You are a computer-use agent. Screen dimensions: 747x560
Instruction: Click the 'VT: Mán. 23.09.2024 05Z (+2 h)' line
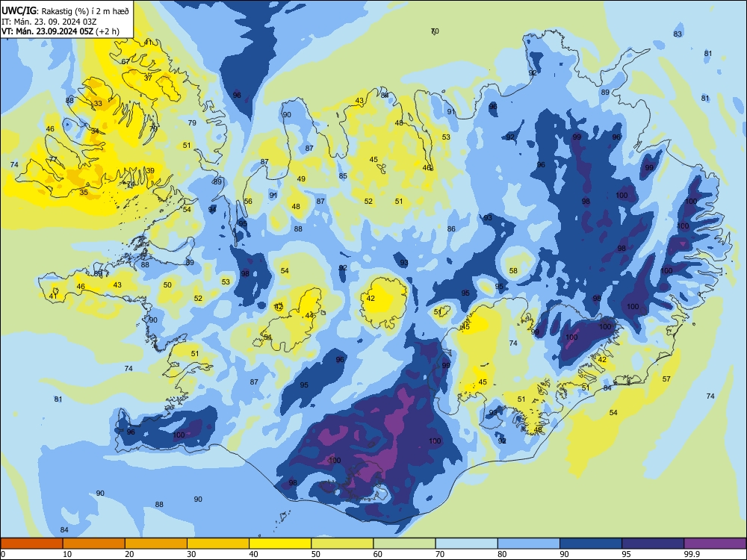(60, 31)
